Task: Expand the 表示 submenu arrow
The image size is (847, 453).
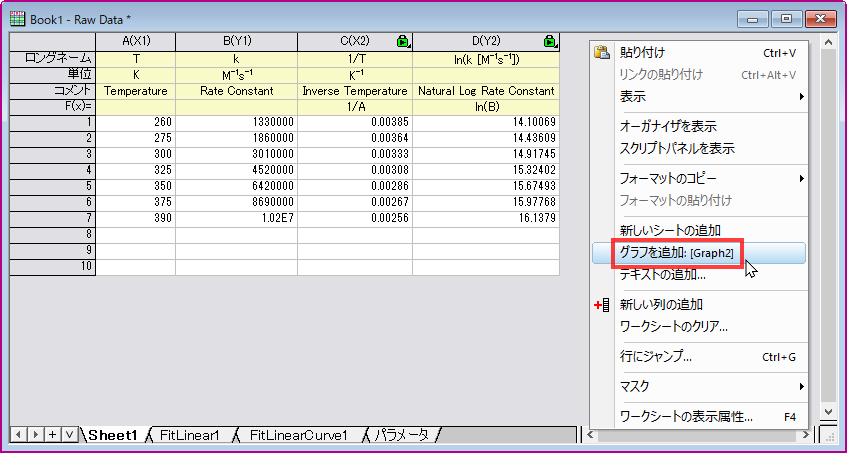Action: tap(802, 97)
